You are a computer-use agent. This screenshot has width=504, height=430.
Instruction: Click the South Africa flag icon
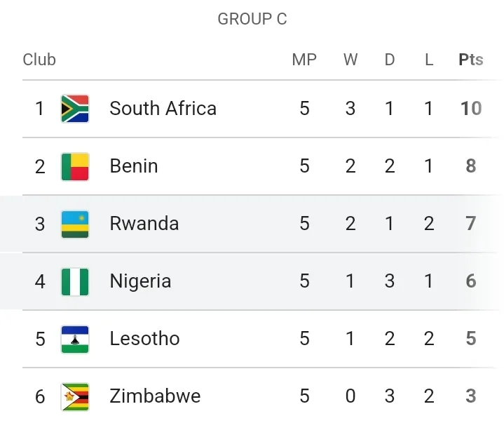(x=75, y=109)
